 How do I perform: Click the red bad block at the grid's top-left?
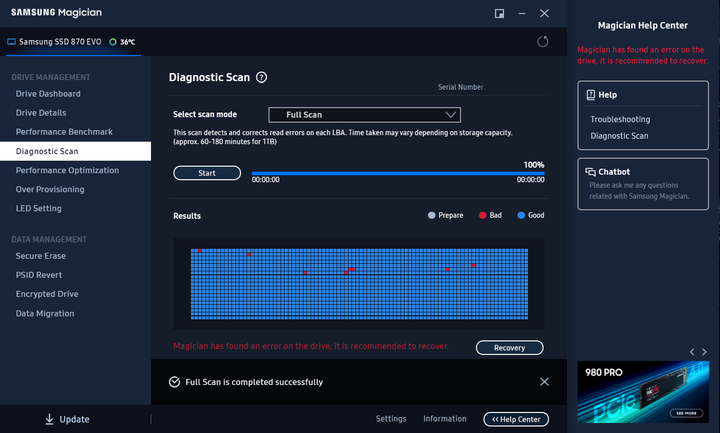[x=200, y=251]
